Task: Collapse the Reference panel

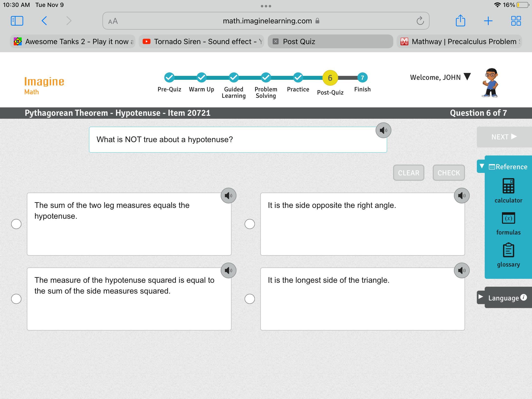Action: [x=482, y=166]
